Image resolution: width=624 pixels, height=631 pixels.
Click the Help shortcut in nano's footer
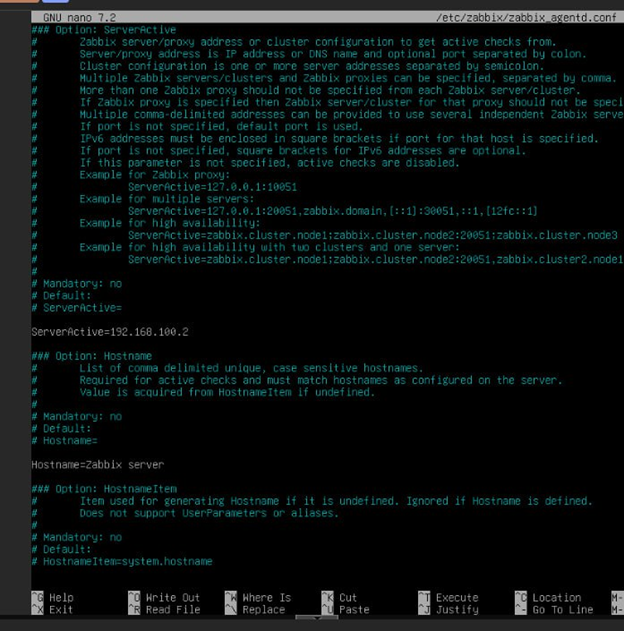60,597
